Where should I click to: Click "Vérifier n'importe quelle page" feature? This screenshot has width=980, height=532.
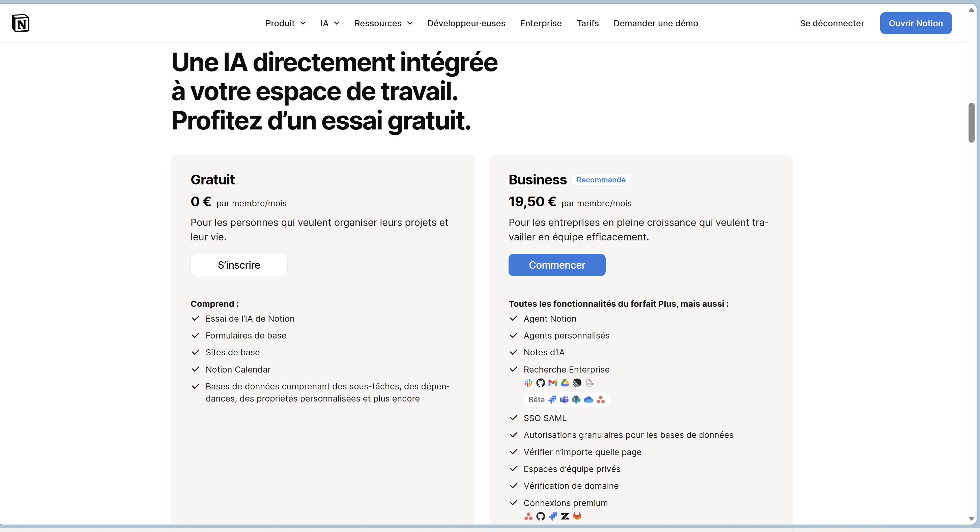tap(582, 452)
